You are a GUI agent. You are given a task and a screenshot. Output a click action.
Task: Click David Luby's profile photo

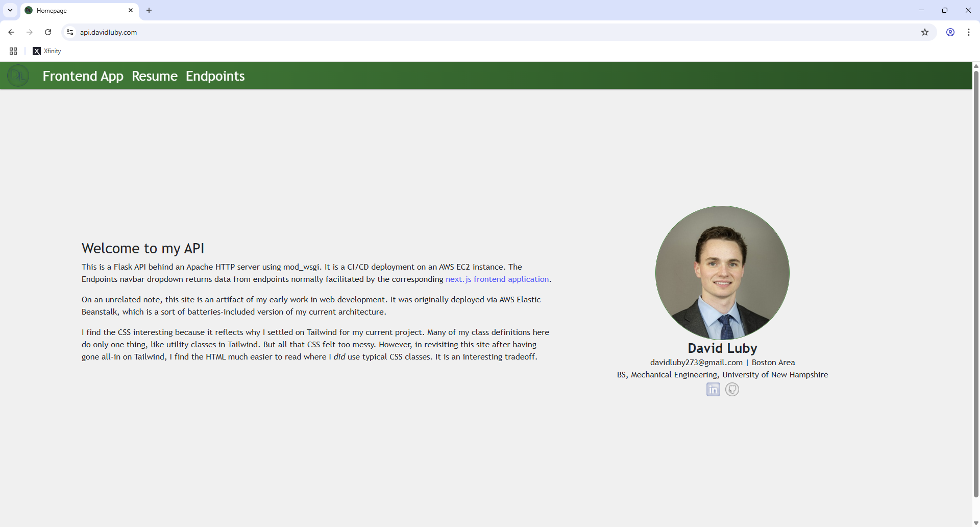[x=722, y=273]
